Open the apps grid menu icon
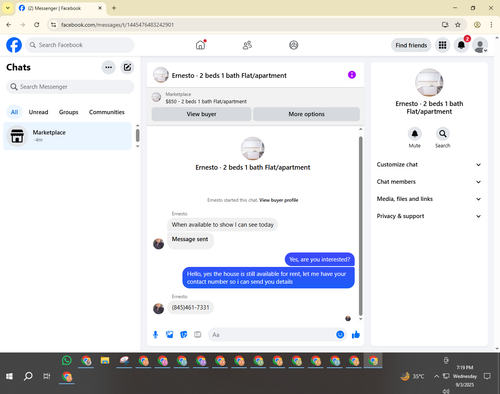The width and height of the screenshot is (500, 394). coord(442,45)
